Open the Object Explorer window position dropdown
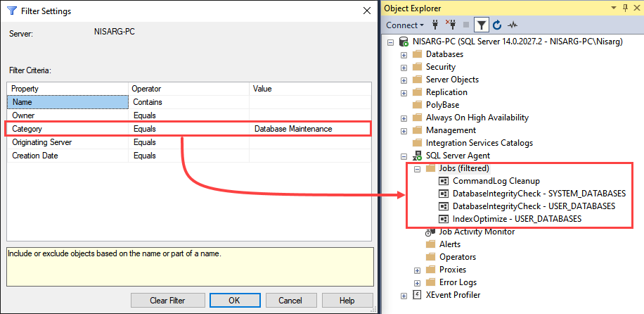Screen dimensions: 644x314 [612, 8]
